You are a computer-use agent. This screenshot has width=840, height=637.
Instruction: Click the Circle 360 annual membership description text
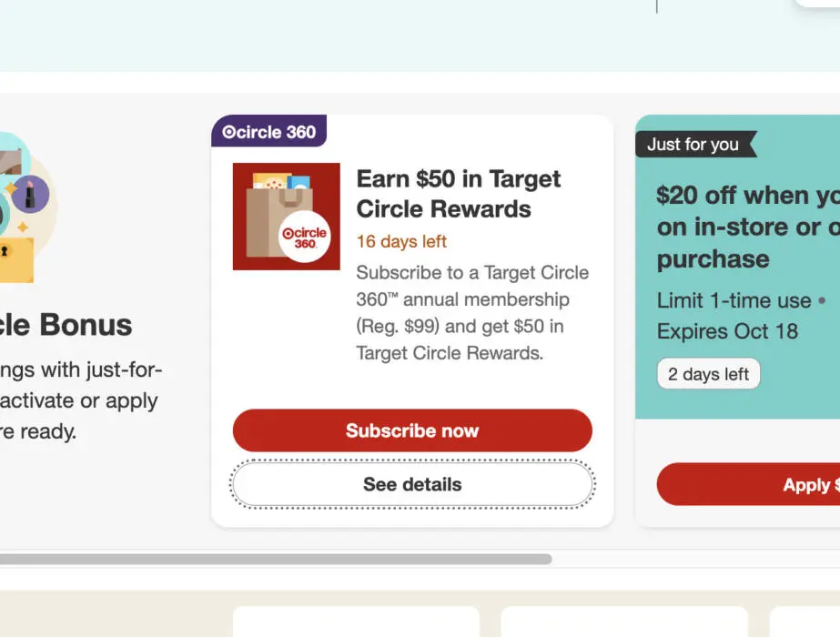tap(472, 312)
